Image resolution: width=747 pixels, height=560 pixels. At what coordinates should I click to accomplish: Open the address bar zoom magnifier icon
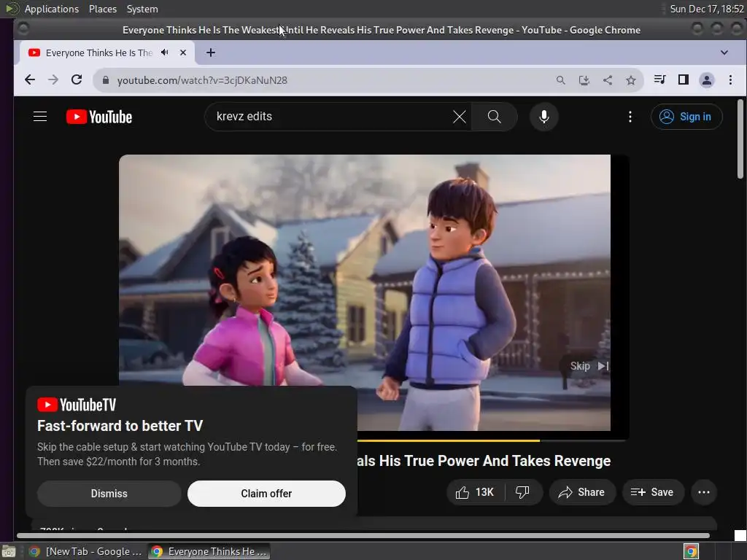(x=561, y=80)
